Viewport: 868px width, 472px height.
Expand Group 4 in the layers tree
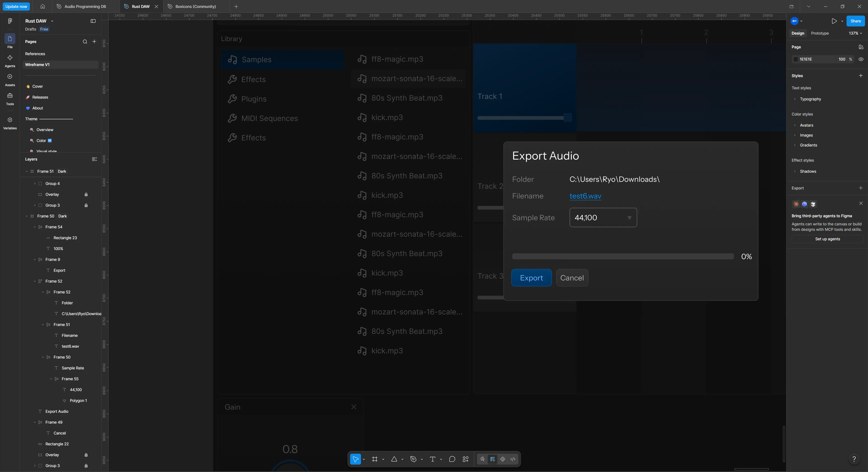click(x=35, y=184)
